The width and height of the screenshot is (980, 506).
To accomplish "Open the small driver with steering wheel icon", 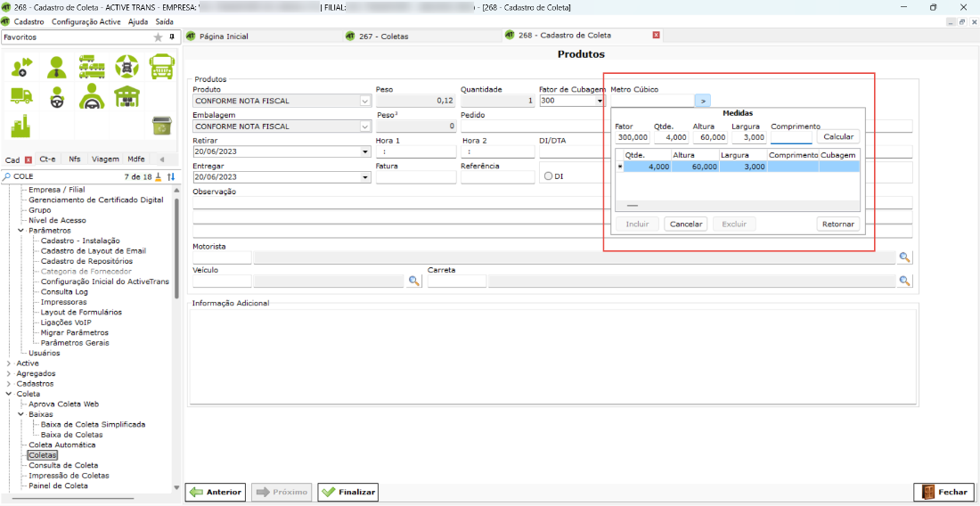I will [57, 97].
